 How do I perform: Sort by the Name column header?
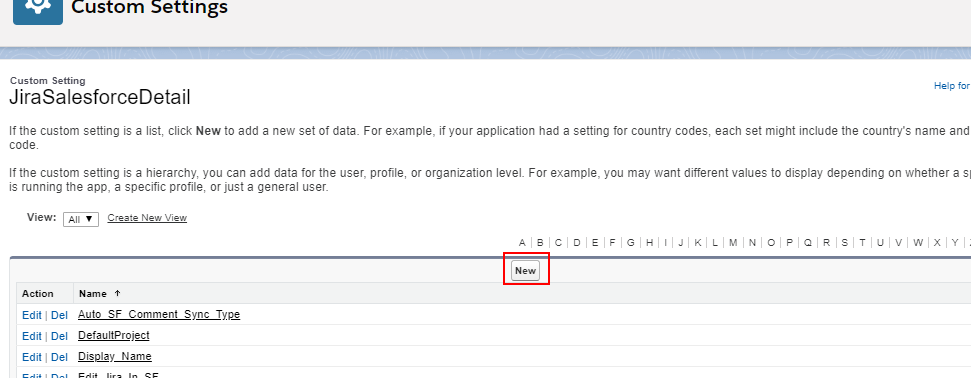pyautogui.click(x=93, y=294)
